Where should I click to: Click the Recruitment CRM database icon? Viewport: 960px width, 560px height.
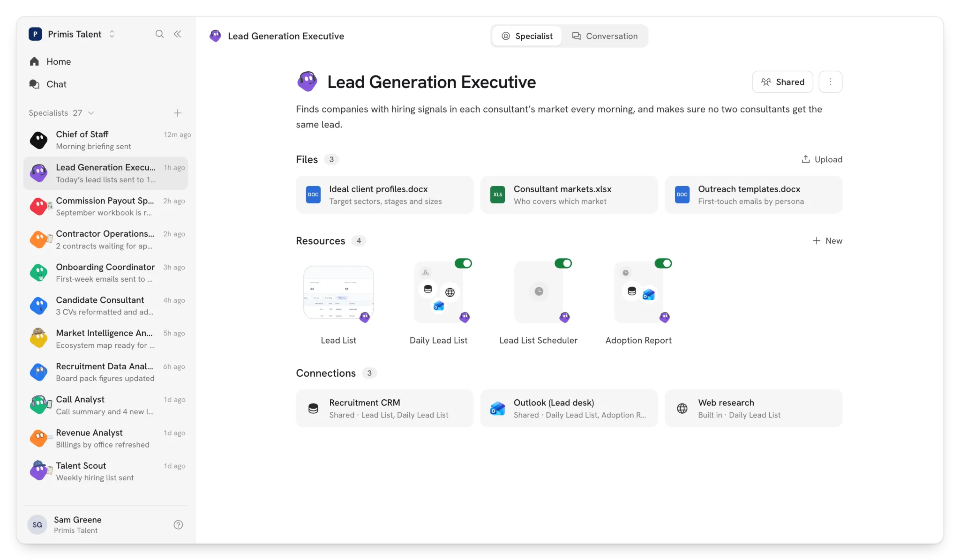[313, 409]
